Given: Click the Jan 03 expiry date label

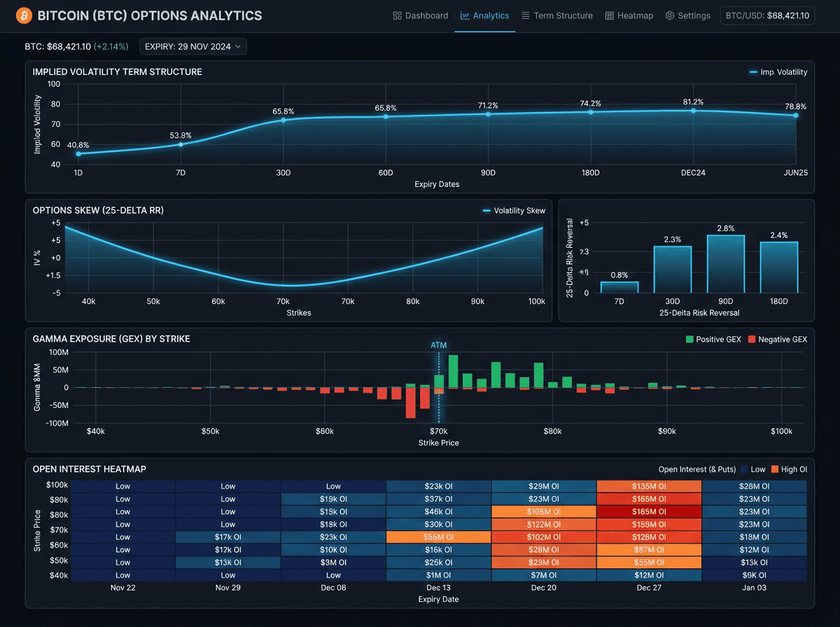Looking at the screenshot, I should 755,588.
